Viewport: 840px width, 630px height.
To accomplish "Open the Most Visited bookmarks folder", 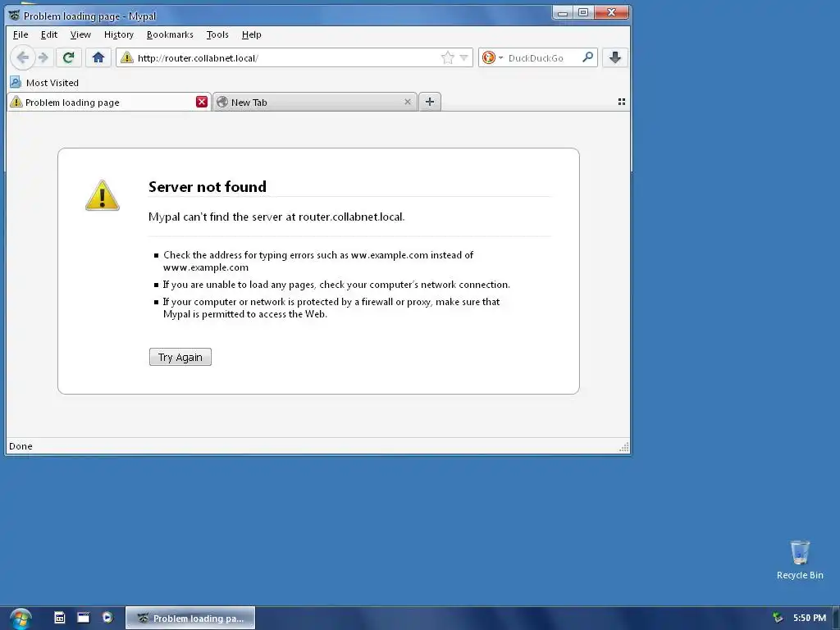I will [44, 83].
